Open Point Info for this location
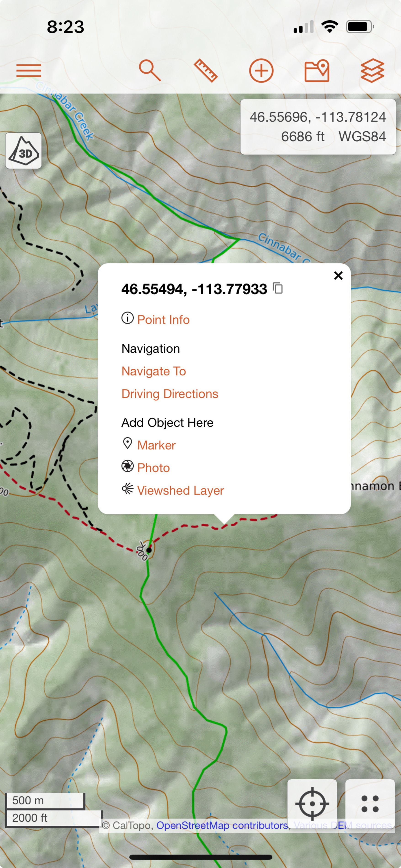Screen dimensions: 401x868 coord(163,320)
